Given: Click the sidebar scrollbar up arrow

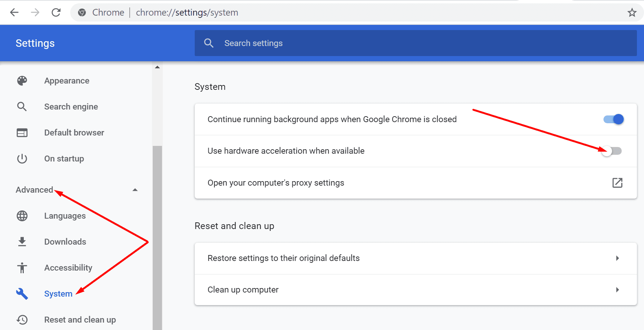Looking at the screenshot, I should 157,67.
